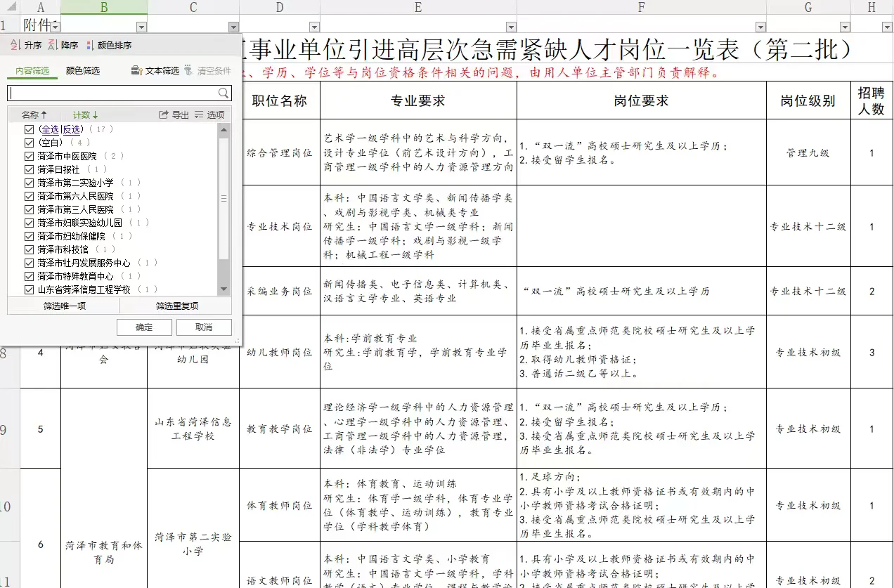894x588 pixels.
Task: Sort descending with 降序 button
Action: tap(63, 45)
